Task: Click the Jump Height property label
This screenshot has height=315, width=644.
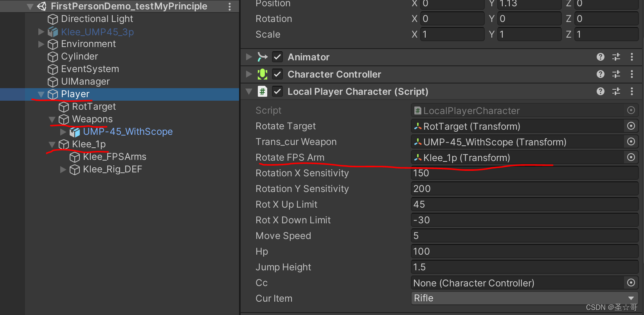Action: [283, 267]
